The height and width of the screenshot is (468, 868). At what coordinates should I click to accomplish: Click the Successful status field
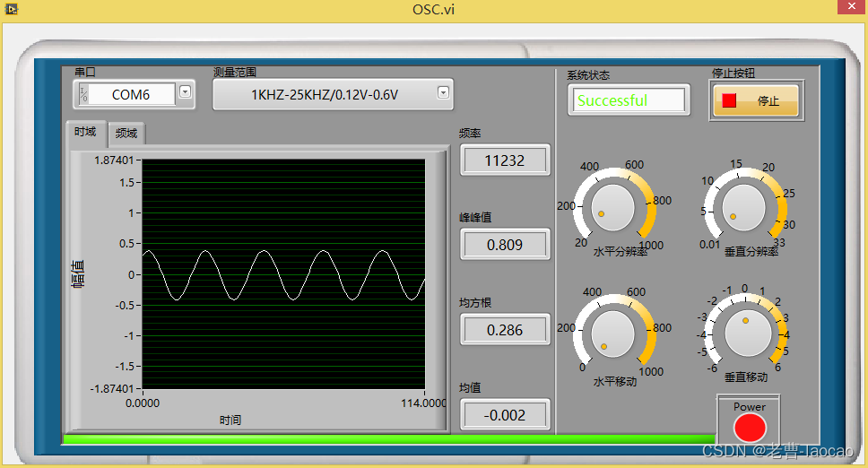point(629,100)
